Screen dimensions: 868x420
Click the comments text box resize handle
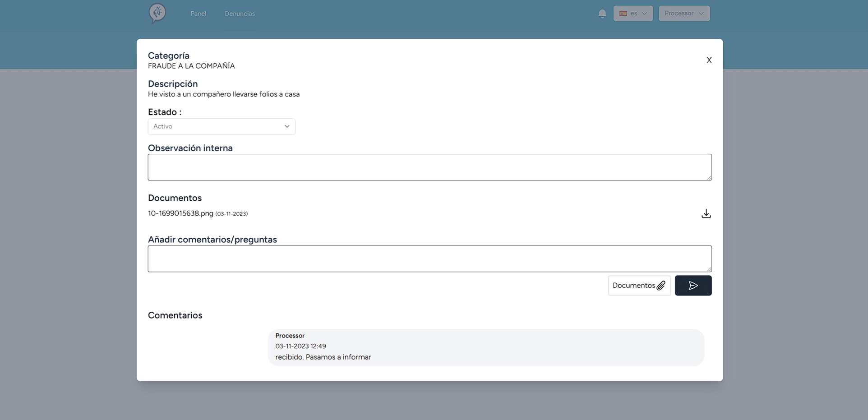(x=709, y=269)
